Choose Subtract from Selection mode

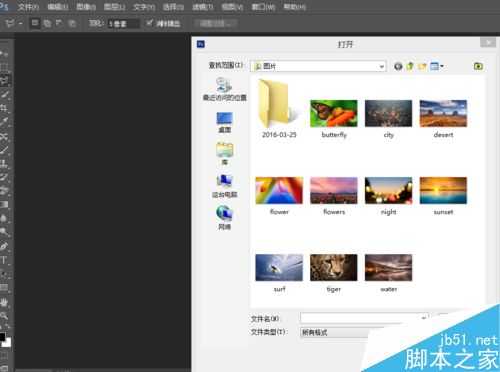[59, 23]
